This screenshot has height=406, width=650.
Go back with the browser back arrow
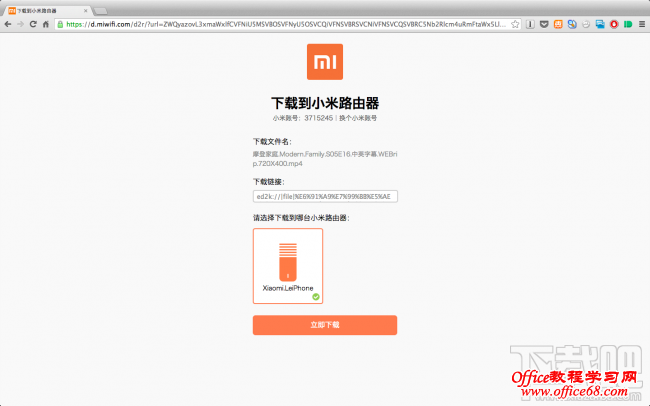point(8,24)
